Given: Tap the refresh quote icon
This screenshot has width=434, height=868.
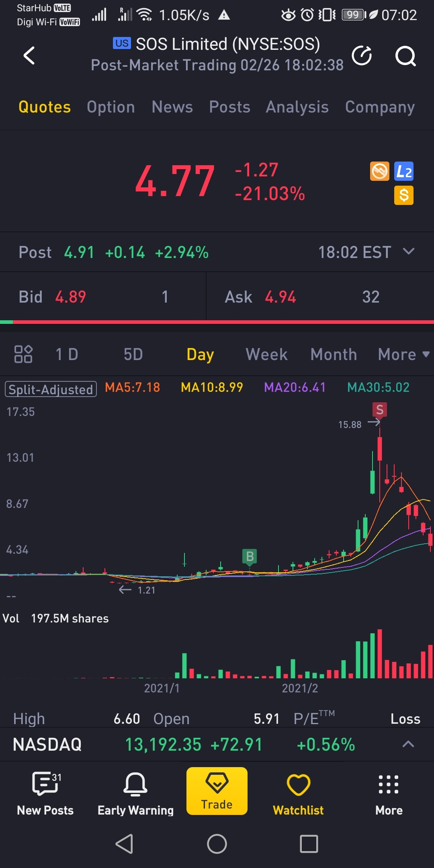Looking at the screenshot, I should point(362,55).
